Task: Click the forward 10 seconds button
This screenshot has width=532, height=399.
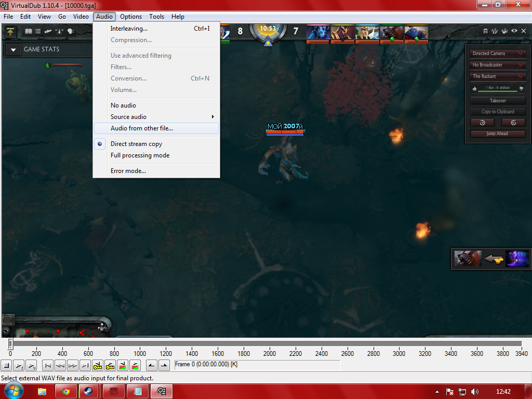Action: (x=513, y=123)
